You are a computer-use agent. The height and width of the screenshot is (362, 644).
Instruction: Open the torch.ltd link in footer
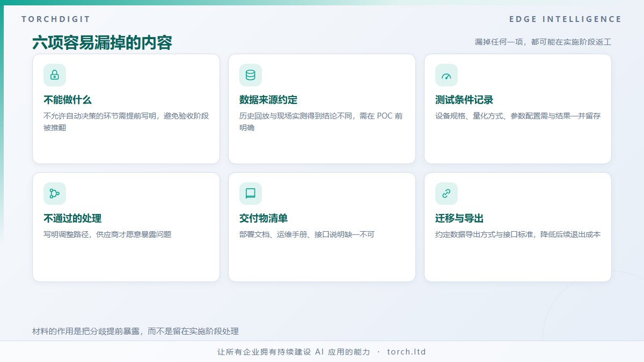[x=406, y=352]
